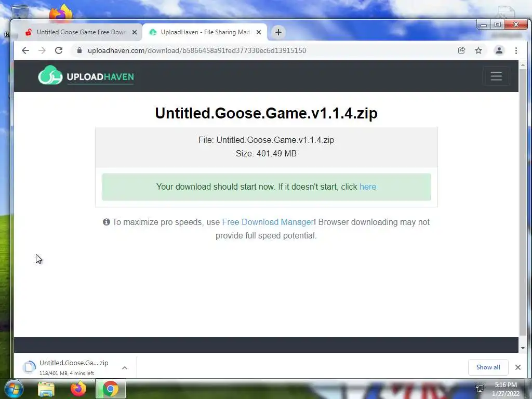Open the Windows Start menu
The width and height of the screenshot is (532, 399).
pos(14,389)
